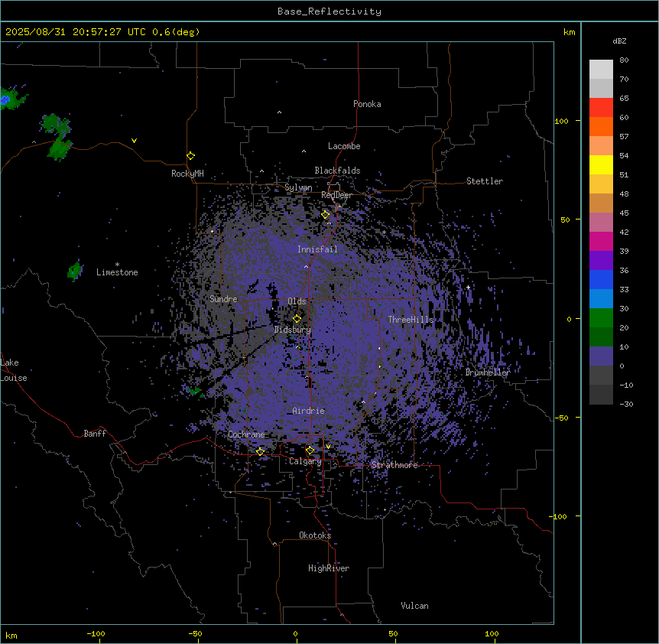
Task: Pick the slate-purple 10-0 dBZ legend swatch
Action: [x=601, y=356]
